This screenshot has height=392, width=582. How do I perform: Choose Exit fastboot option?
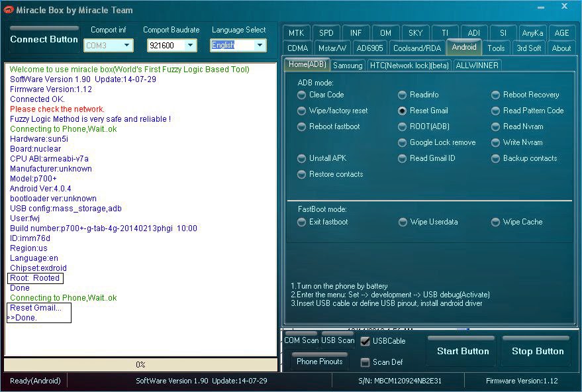(x=301, y=222)
